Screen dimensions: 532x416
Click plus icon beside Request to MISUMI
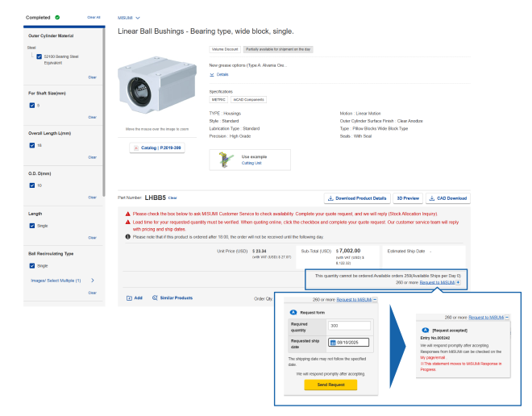[x=459, y=283]
